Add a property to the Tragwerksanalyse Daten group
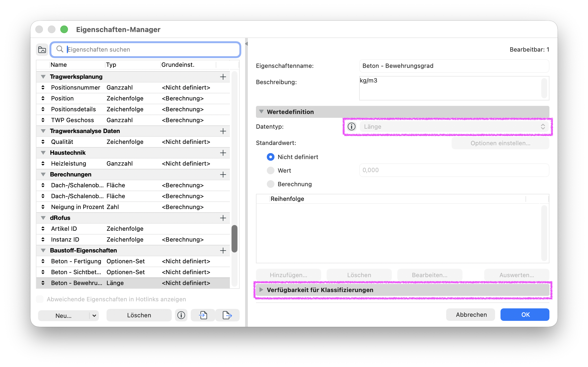Image resolution: width=588 pixels, height=367 pixels. point(223,131)
